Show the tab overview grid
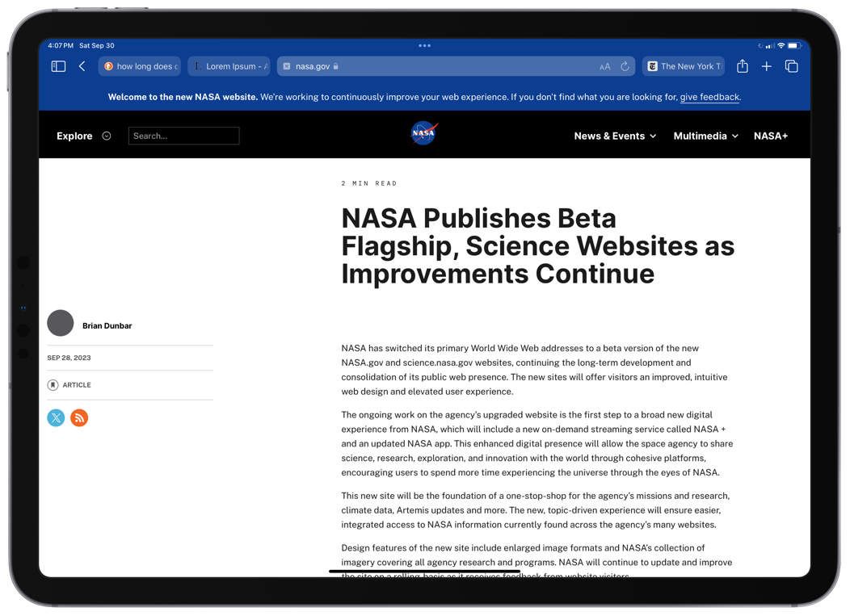The image size is (850, 616). coord(791,66)
